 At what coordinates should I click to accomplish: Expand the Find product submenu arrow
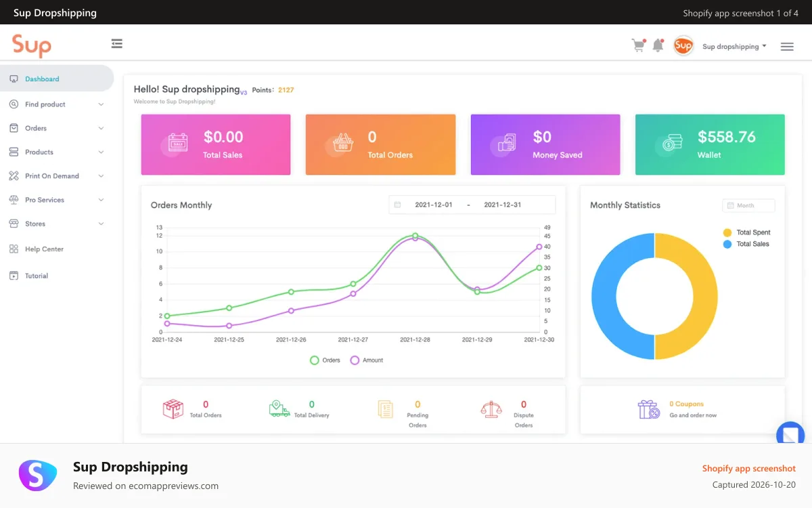tap(101, 104)
